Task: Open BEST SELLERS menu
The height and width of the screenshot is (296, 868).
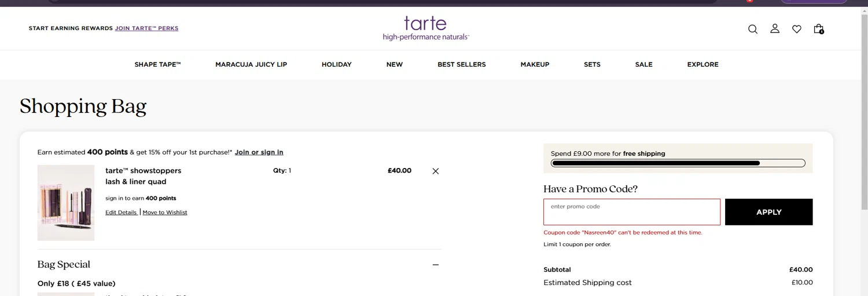Action: click(x=462, y=64)
